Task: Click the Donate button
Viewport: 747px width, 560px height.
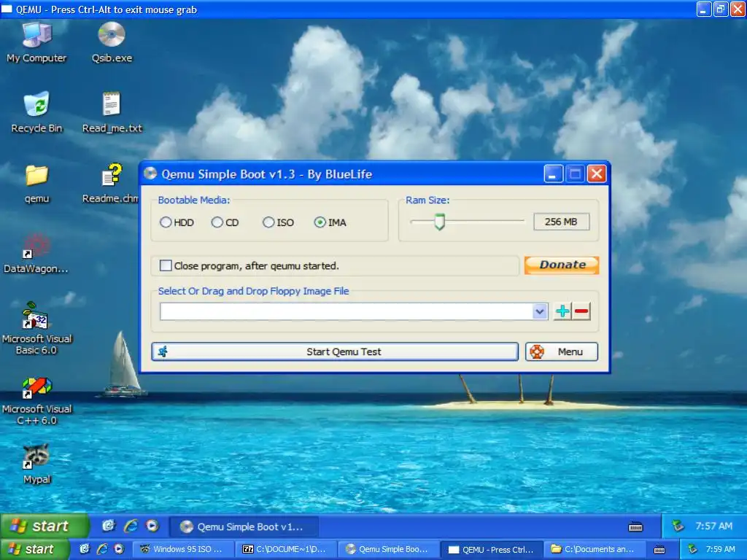Action: point(562,265)
